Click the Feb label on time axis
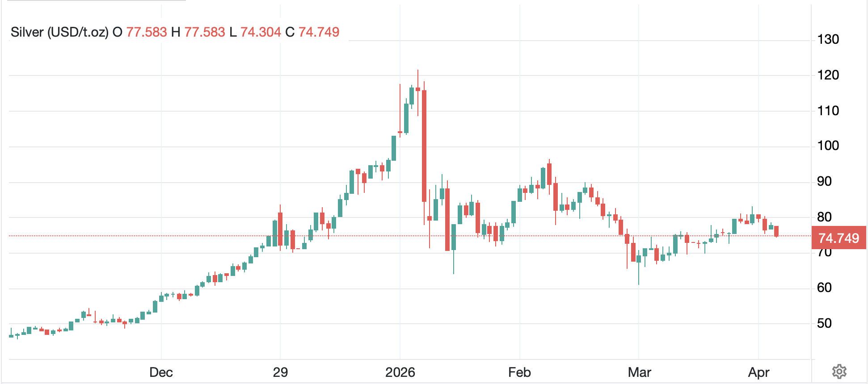868x384 pixels. [x=519, y=372]
